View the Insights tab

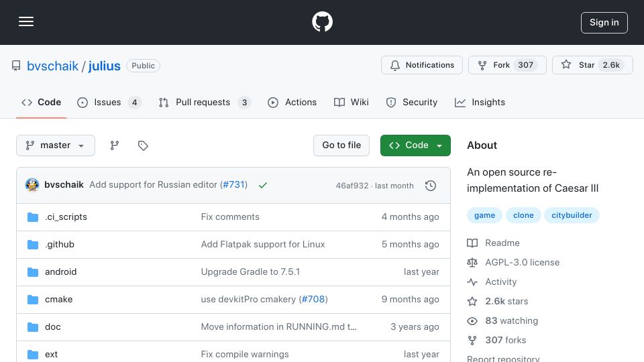pos(480,102)
